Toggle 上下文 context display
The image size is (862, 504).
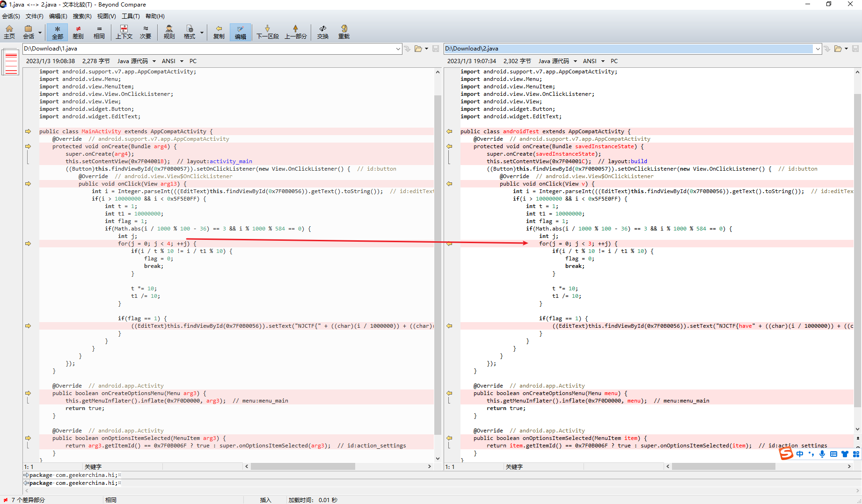[x=124, y=32]
